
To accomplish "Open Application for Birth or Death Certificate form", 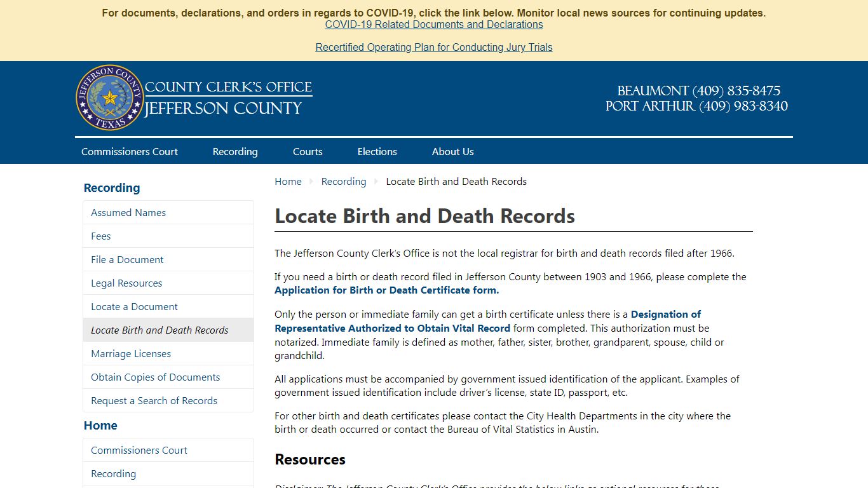I will [387, 290].
